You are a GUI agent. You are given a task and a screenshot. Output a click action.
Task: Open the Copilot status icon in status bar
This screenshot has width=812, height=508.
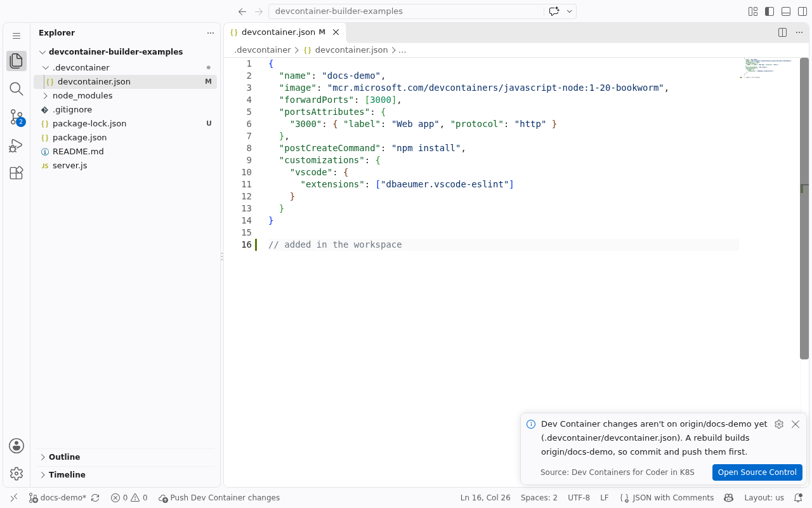tap(729, 498)
